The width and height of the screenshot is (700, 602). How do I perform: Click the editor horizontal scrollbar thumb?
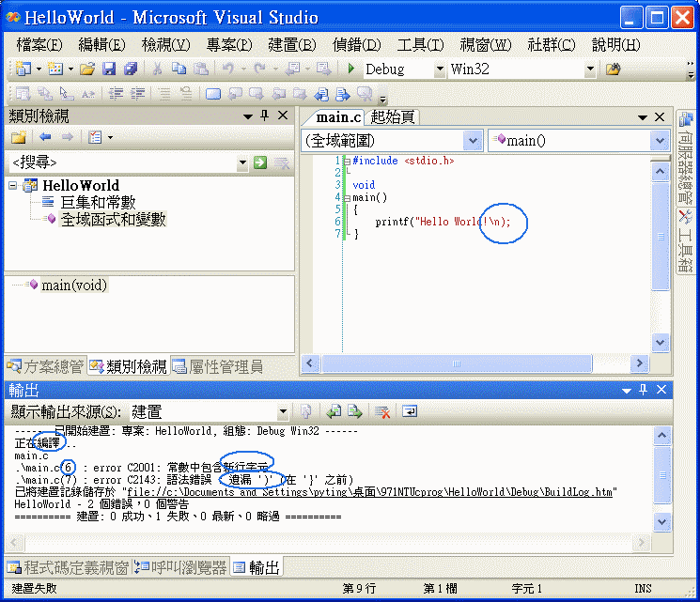[x=457, y=363]
